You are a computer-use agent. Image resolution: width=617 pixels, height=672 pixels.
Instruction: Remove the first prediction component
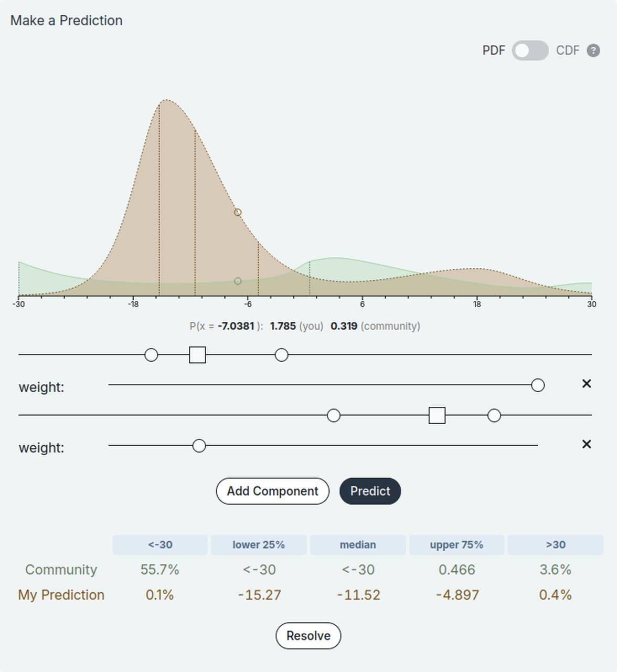(x=586, y=384)
